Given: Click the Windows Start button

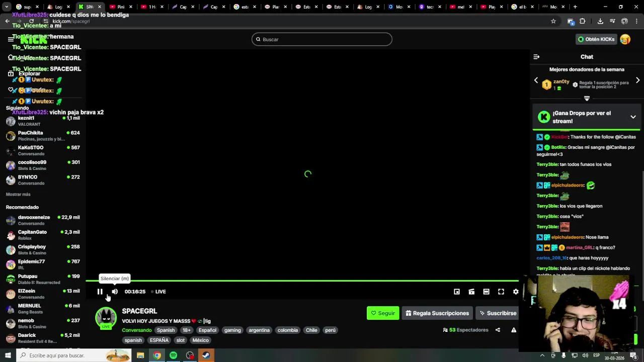Looking at the screenshot, I should click(x=8, y=355).
